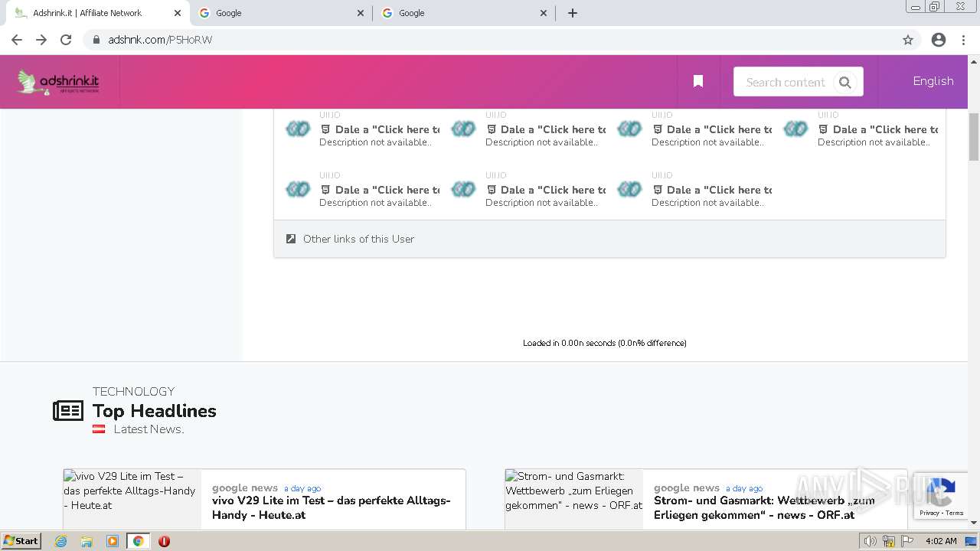Click Other links of this User
Viewport: 980px width, 551px height.
pos(358,239)
